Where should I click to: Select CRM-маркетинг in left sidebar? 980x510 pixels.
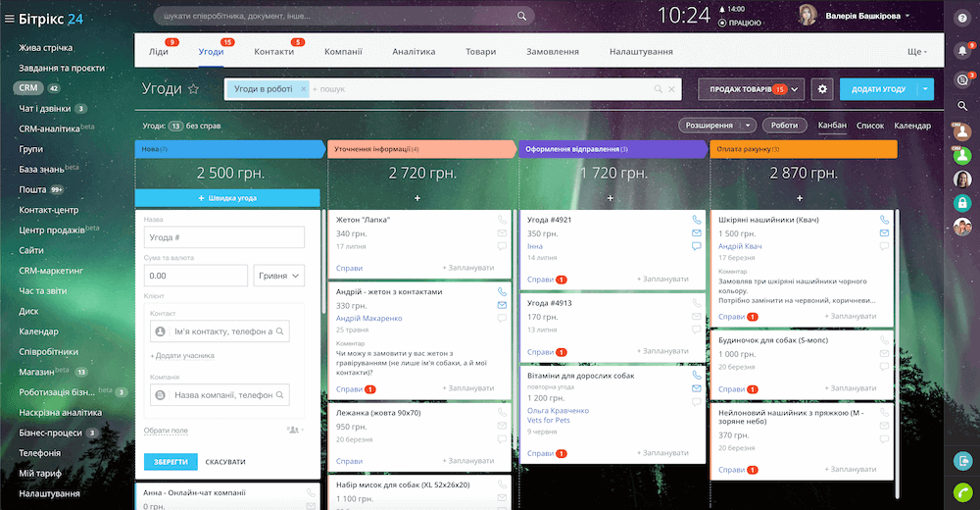pos(51,271)
